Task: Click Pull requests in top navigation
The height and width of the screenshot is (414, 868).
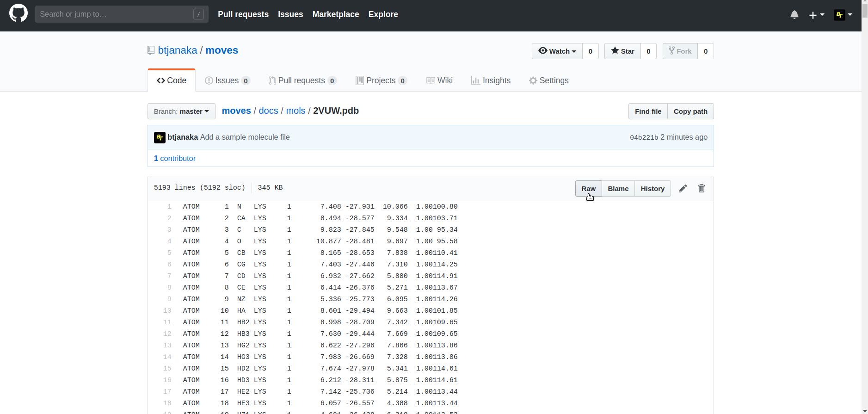Action: pyautogui.click(x=243, y=14)
